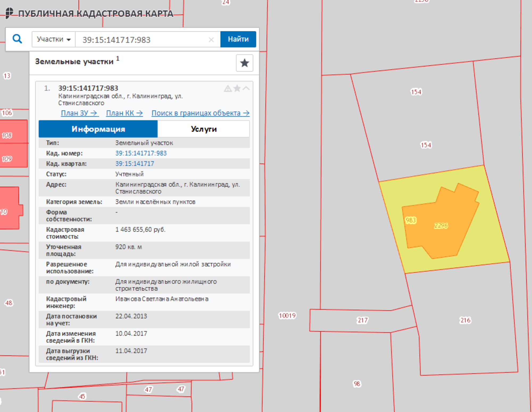Screen dimensions: 532x412
Task: Click parcel label 45 on the map
Action: tap(82, 396)
